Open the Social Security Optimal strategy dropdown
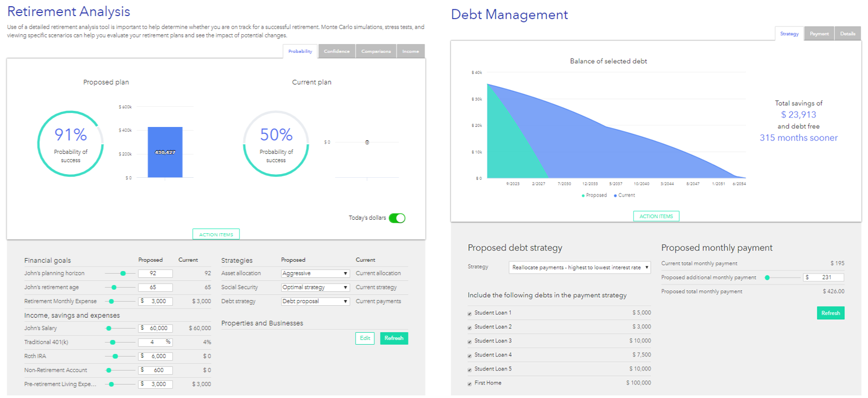 (315, 288)
